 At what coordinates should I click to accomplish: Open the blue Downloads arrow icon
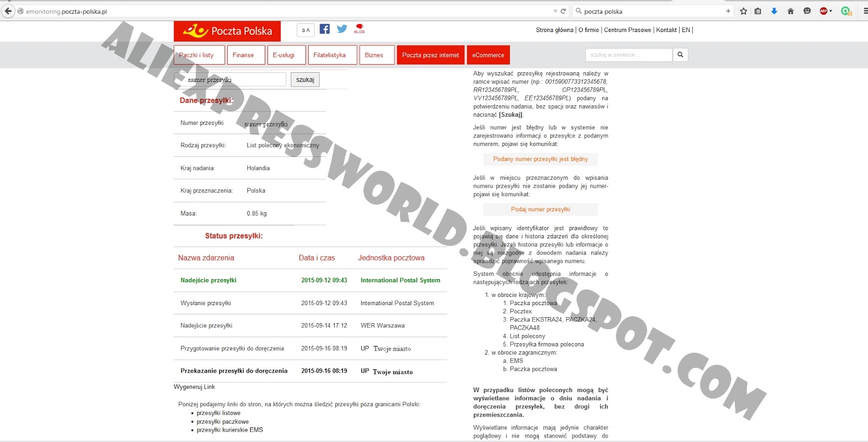click(x=774, y=11)
